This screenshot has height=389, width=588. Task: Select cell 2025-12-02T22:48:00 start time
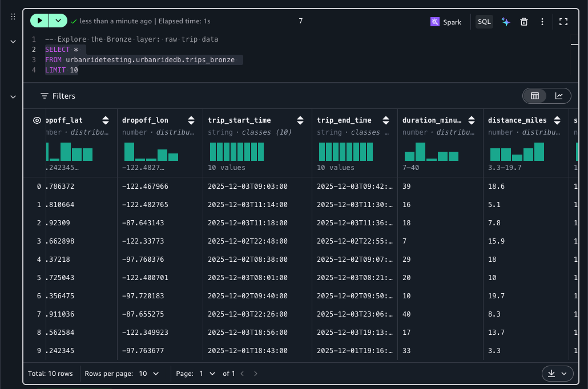(248, 241)
